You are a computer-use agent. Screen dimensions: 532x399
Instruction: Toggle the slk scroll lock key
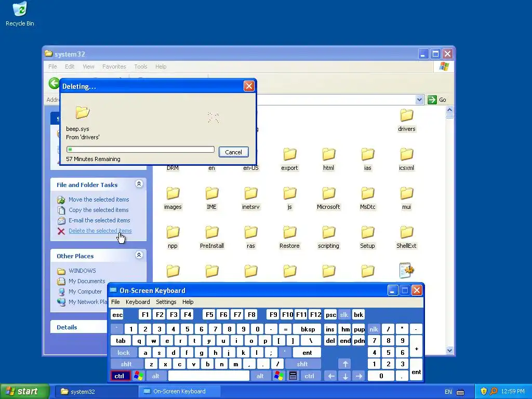tap(344, 314)
